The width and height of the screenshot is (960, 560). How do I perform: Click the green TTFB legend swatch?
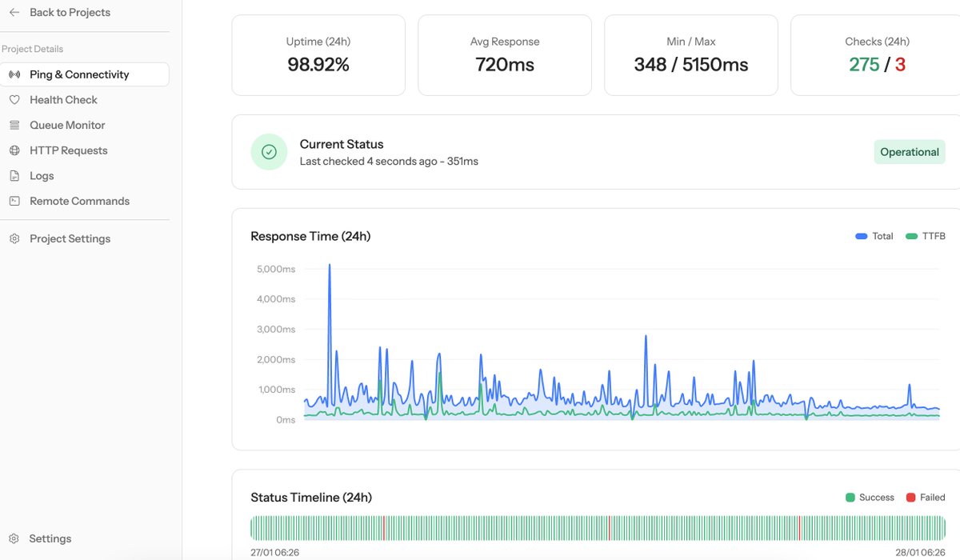[x=912, y=236]
